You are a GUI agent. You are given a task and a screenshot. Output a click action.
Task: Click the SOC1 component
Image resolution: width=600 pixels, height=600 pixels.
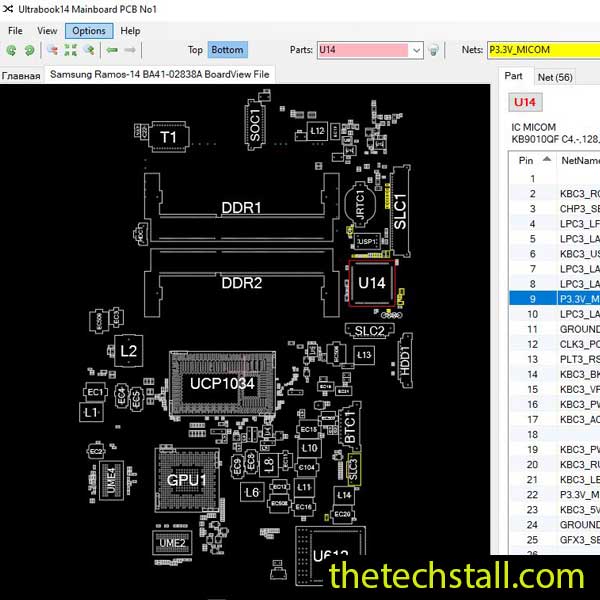point(255,125)
